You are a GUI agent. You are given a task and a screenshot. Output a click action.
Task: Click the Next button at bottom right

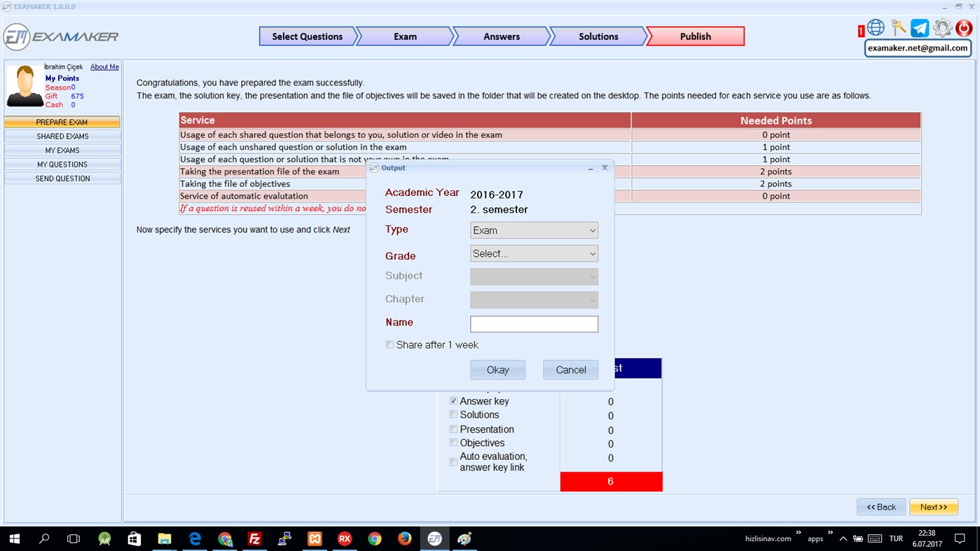pyautogui.click(x=934, y=506)
